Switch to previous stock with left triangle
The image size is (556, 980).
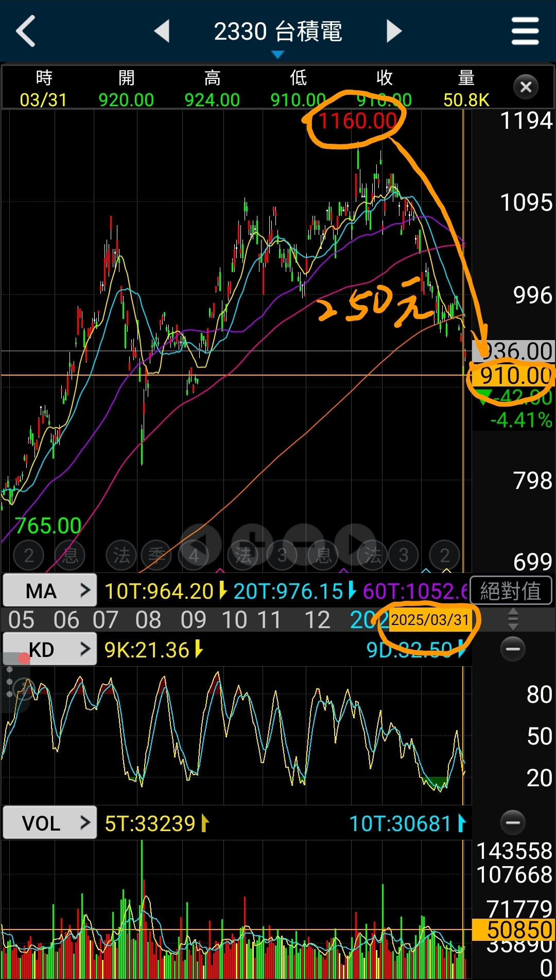(162, 31)
